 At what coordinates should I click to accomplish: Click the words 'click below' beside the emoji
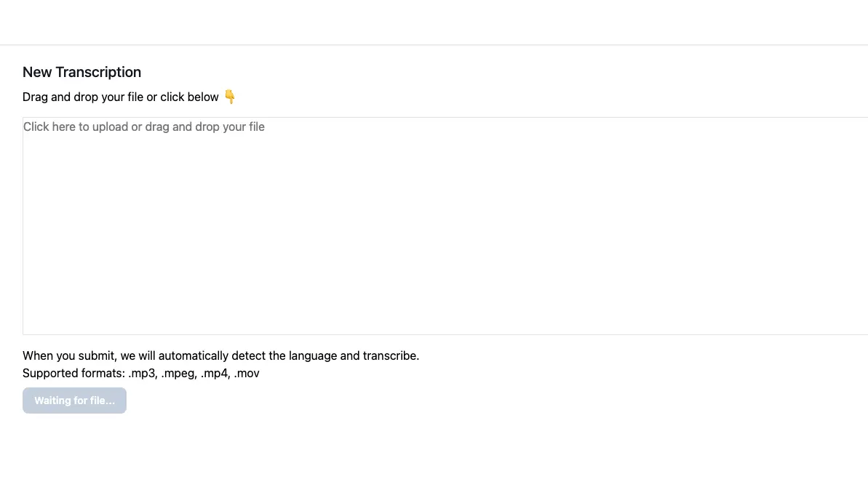pyautogui.click(x=190, y=97)
